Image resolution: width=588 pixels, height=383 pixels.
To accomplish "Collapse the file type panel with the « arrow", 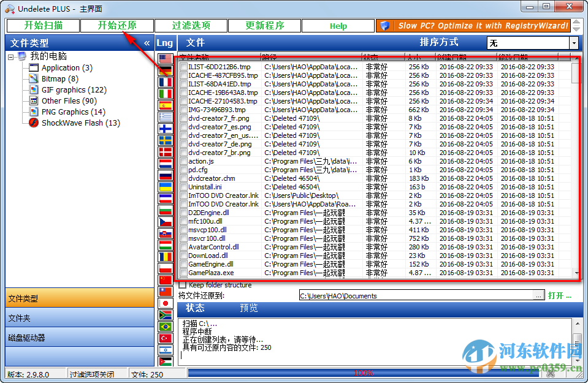I will coord(146,43).
